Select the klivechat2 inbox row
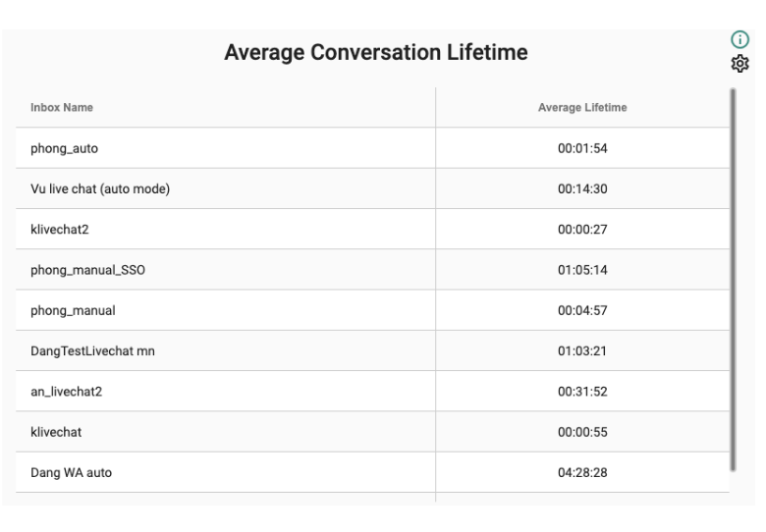 [372, 230]
